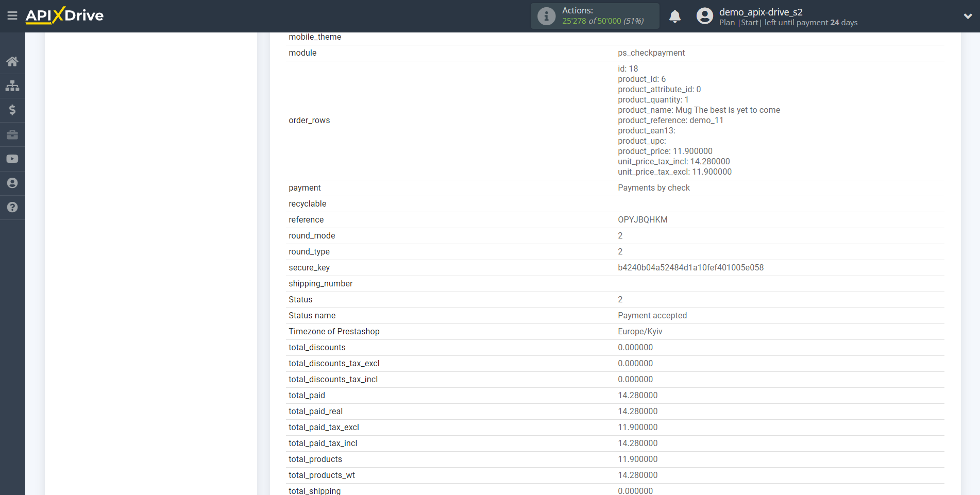
Task: Click the 'total_discounts_tax_incl' label
Action: coord(333,379)
